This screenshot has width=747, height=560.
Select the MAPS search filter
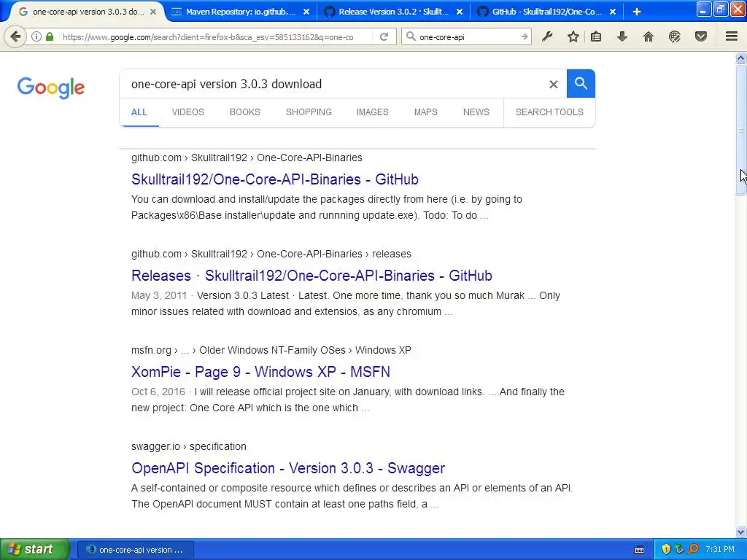coord(425,112)
